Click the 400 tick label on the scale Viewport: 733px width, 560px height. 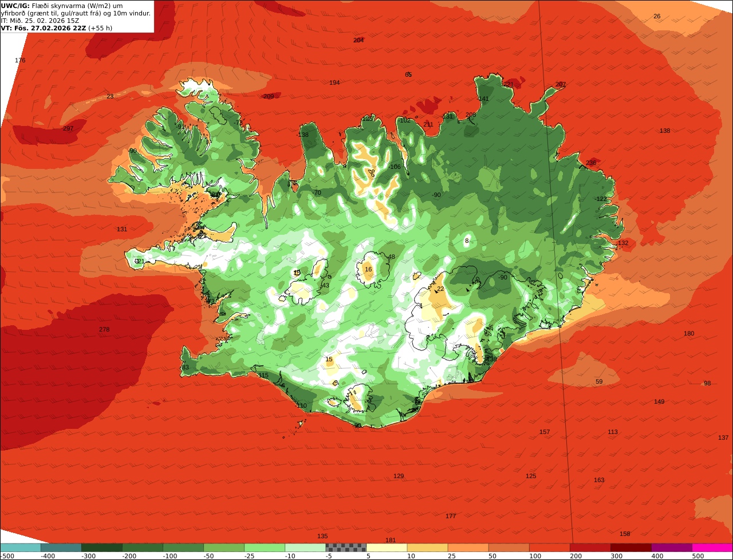[657, 556]
